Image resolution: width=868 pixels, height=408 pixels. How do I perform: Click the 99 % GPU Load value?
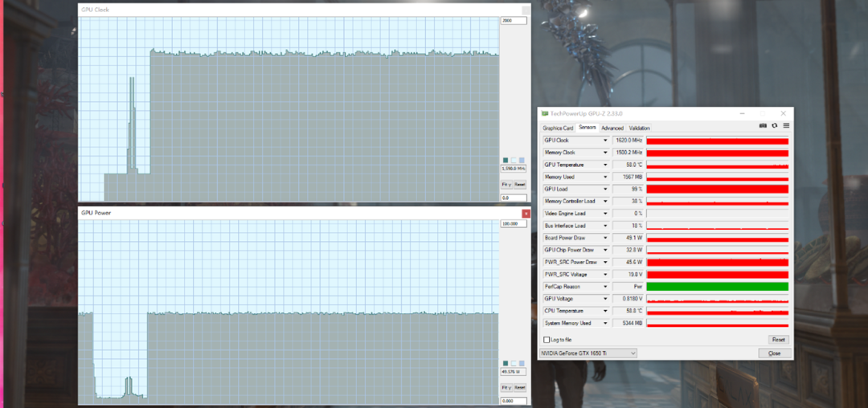[x=628, y=189]
